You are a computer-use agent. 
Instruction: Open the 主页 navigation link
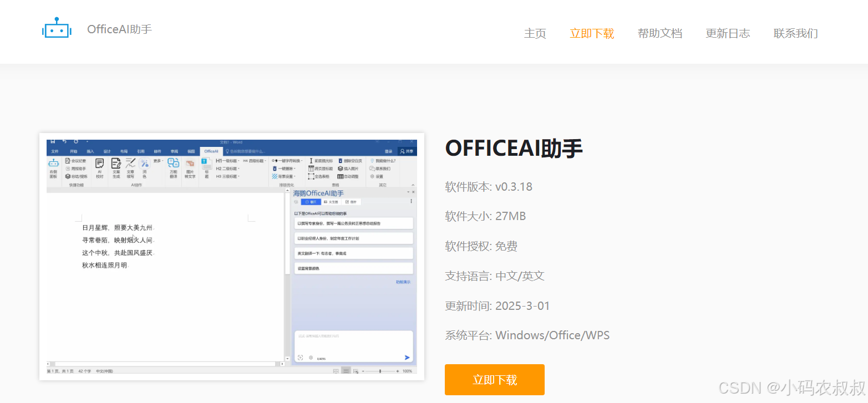pyautogui.click(x=535, y=33)
